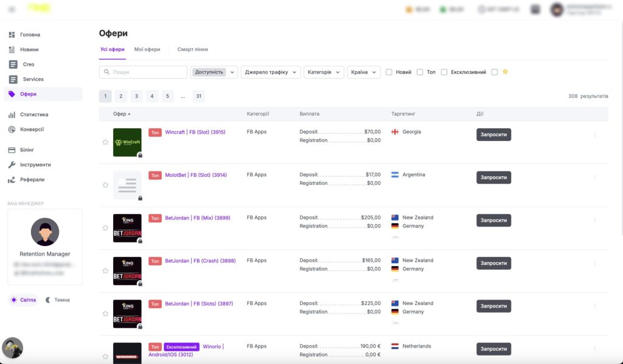Tick the Ексклюзивний checkbox
623x364 pixels.
pos(444,72)
